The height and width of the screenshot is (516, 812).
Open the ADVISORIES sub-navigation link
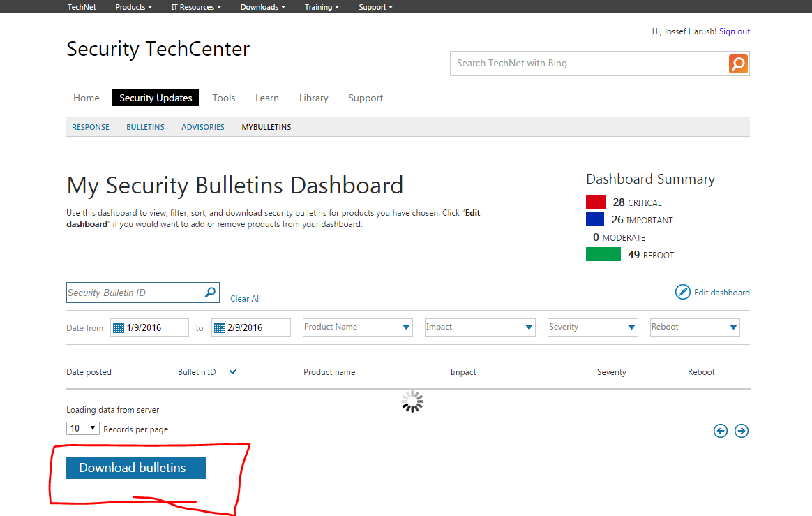click(x=203, y=127)
